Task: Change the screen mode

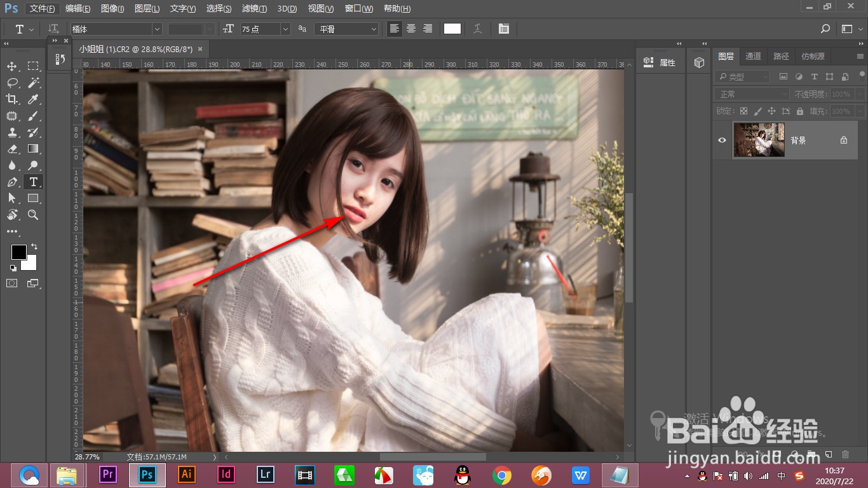Action: [33, 283]
